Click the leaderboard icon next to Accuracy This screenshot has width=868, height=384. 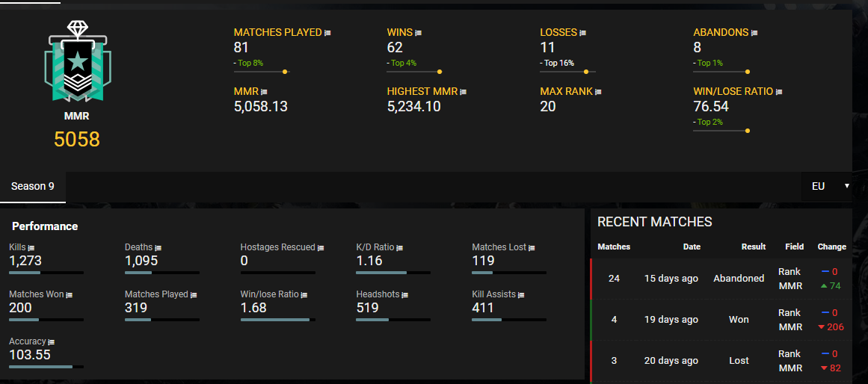[x=52, y=342]
